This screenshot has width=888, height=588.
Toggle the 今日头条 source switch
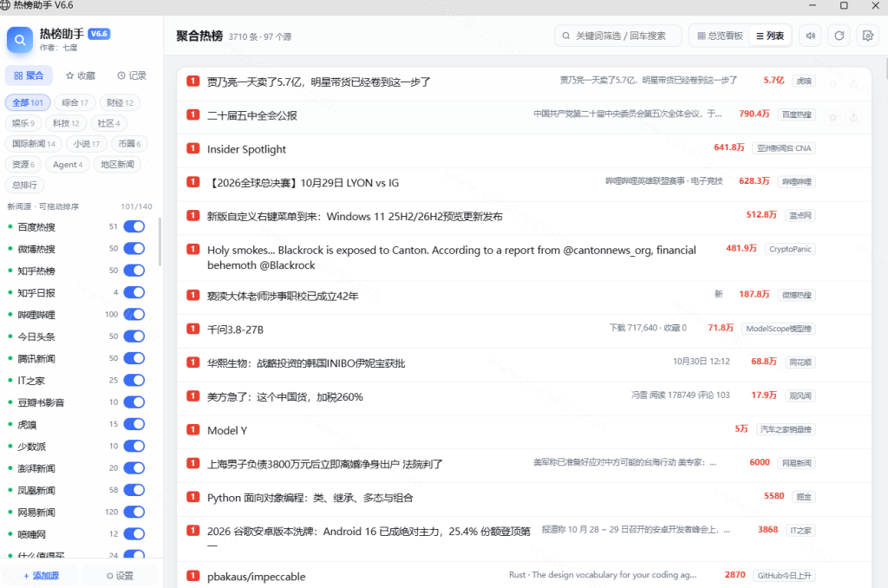(134, 336)
